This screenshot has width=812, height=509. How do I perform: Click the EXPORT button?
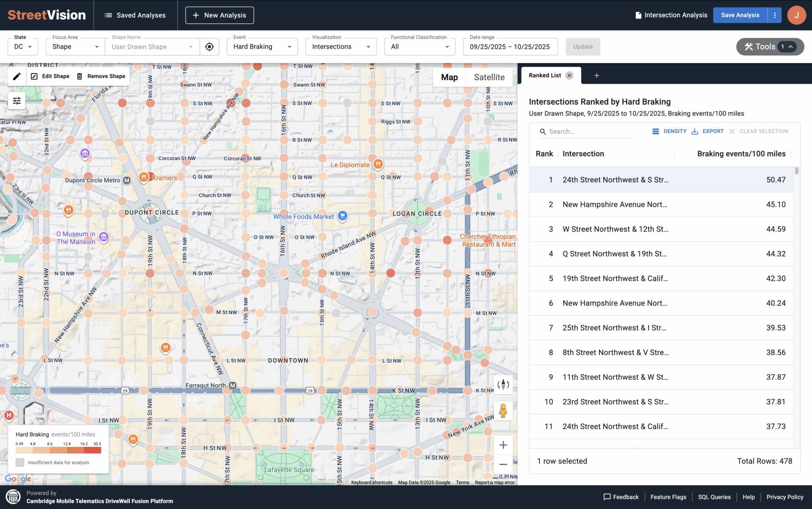coord(708,132)
